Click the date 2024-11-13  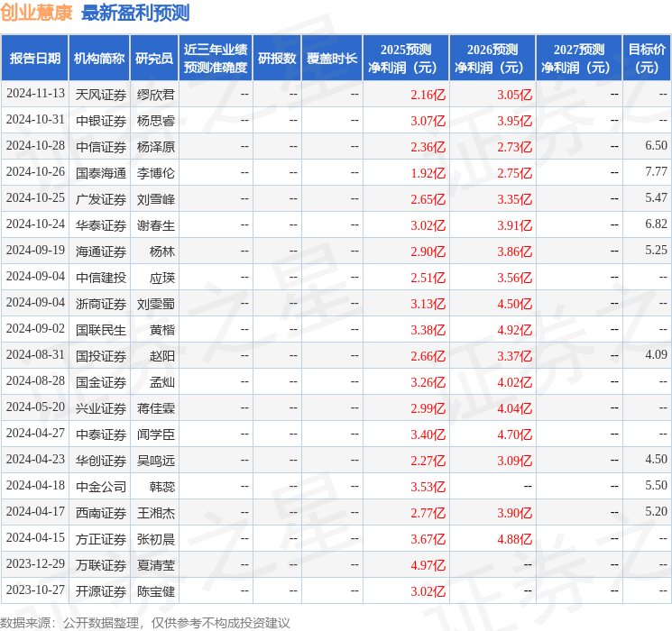[35, 94]
